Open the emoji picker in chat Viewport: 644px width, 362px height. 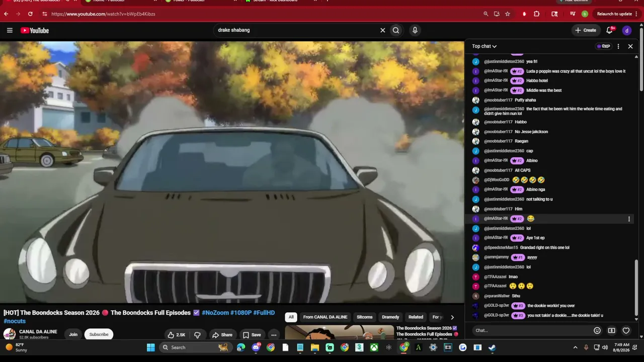pyautogui.click(x=597, y=330)
